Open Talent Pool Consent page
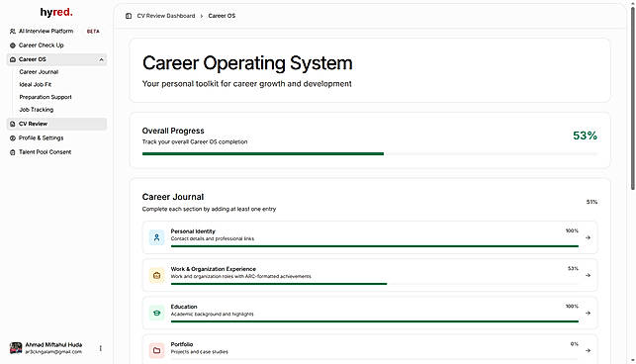Screen dimensions: 636x364 [45, 152]
